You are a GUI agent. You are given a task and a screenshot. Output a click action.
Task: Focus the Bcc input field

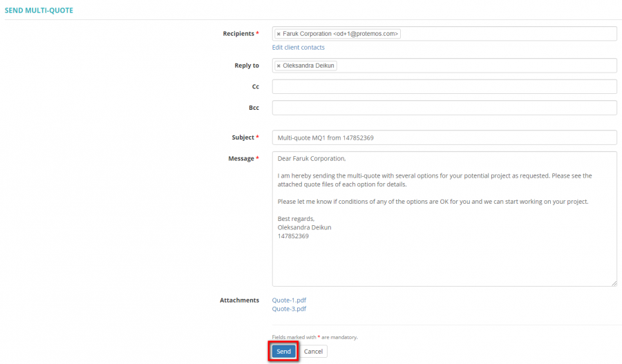pos(444,108)
